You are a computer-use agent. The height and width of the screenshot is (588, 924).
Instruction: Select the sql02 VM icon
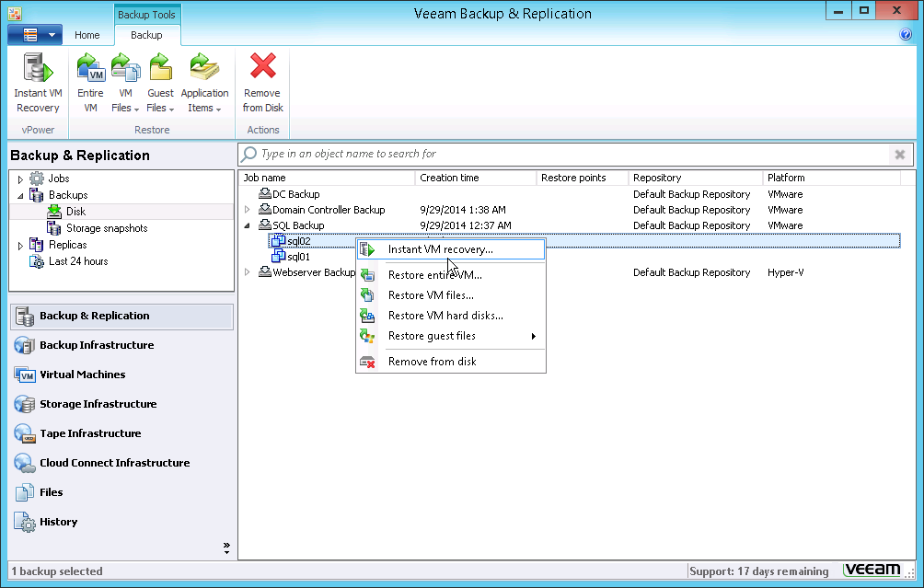(x=278, y=240)
